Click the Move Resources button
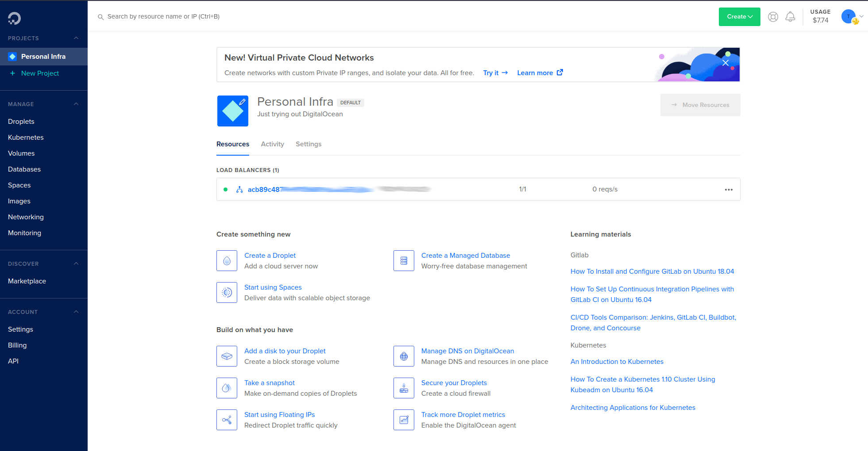The height and width of the screenshot is (451, 868). [x=700, y=105]
